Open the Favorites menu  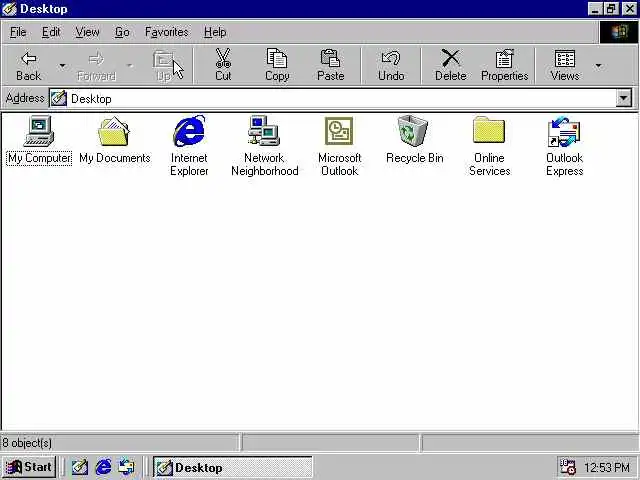click(x=167, y=32)
